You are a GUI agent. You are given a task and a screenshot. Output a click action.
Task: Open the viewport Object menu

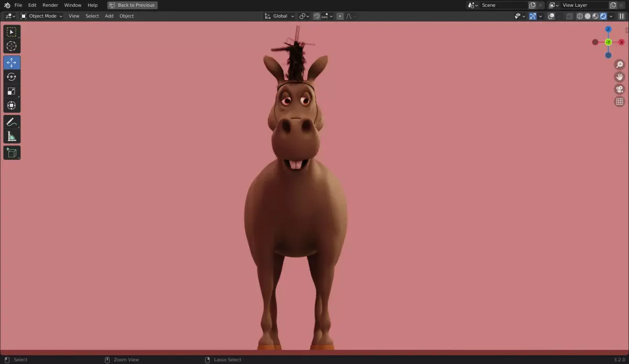(x=127, y=16)
